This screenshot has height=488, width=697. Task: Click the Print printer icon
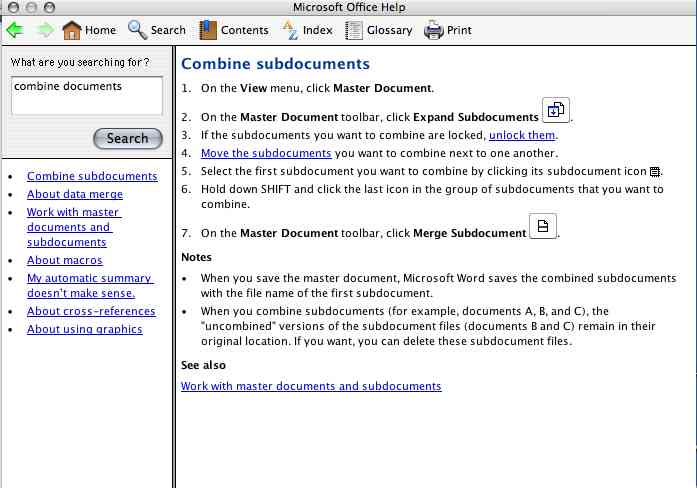tap(433, 30)
